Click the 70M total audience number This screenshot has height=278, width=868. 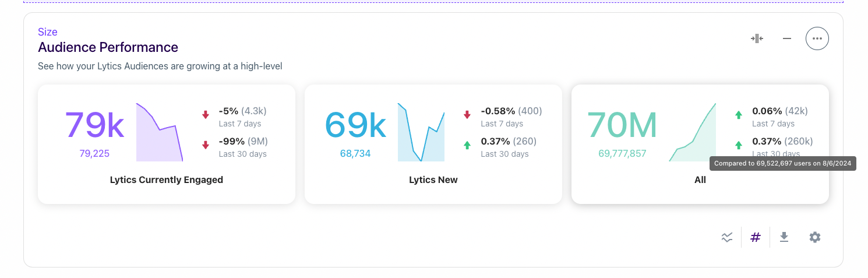(x=622, y=125)
